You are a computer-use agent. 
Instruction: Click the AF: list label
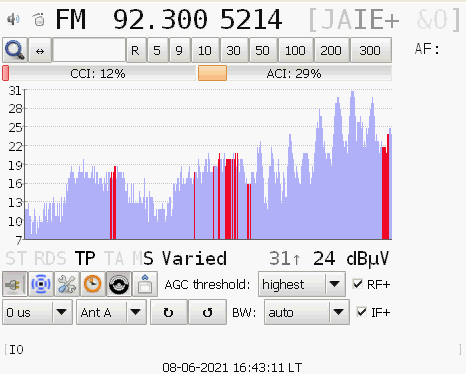(427, 49)
